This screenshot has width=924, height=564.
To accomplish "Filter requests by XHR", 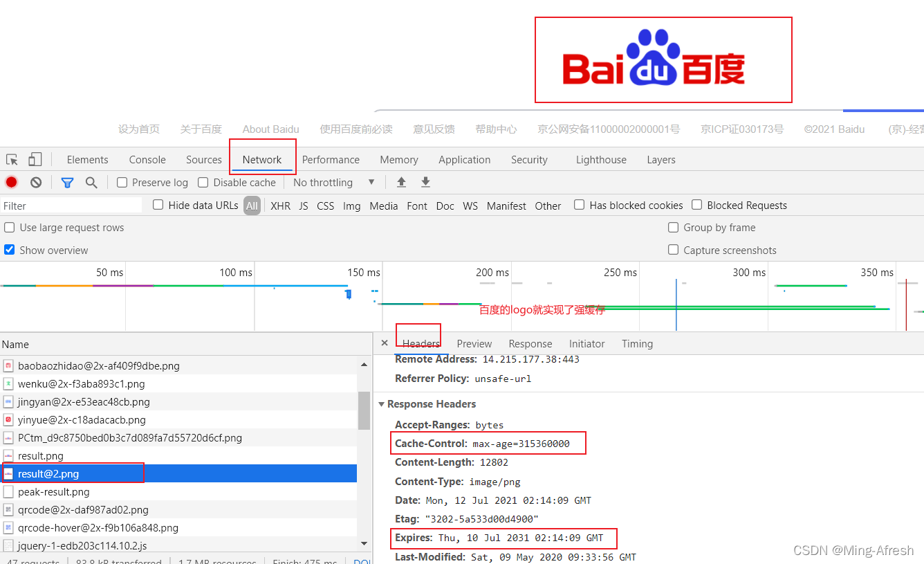I will click(x=280, y=206).
